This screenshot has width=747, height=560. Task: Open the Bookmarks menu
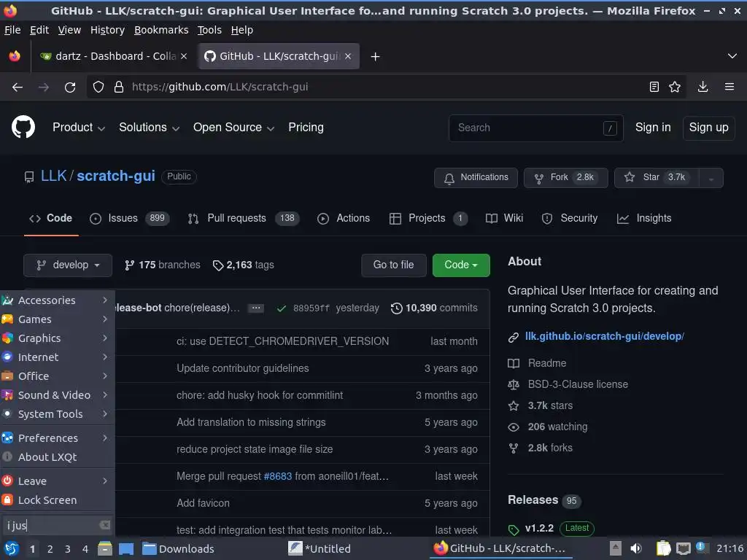(x=161, y=30)
